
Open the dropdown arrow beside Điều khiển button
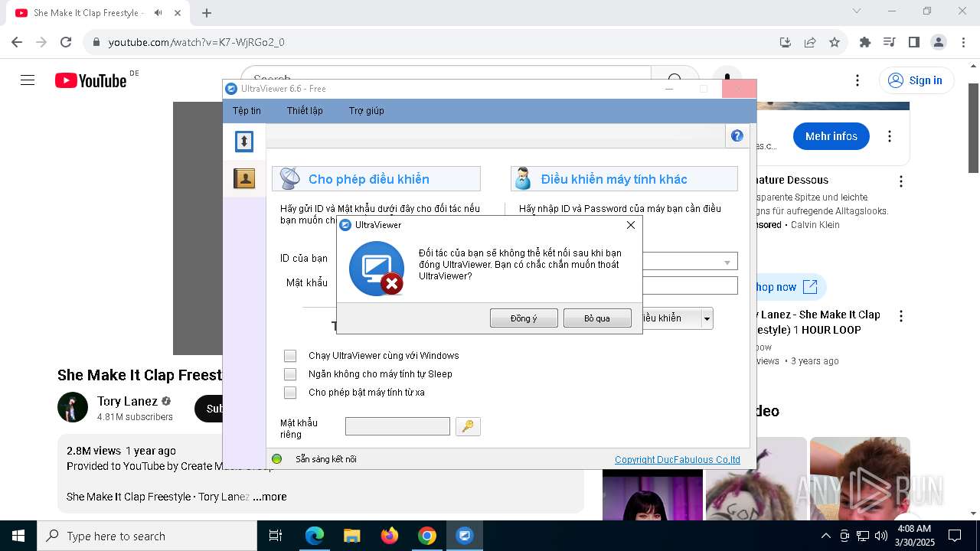707,318
